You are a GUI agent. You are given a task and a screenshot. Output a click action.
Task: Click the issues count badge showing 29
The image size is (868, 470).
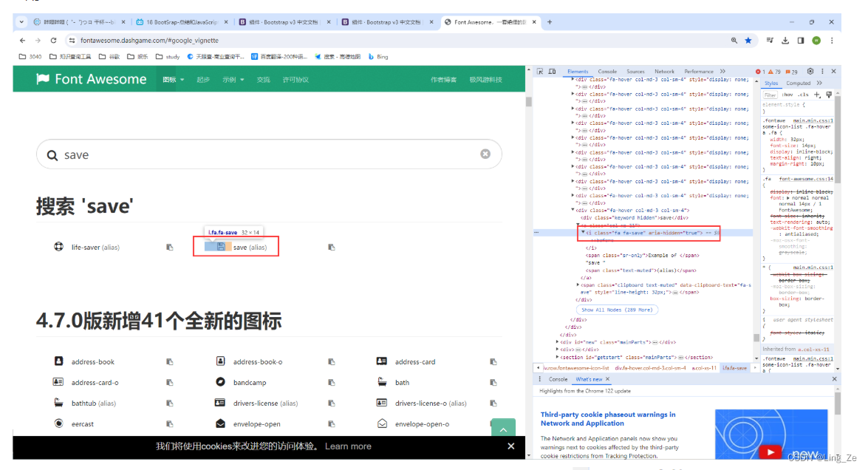(792, 72)
